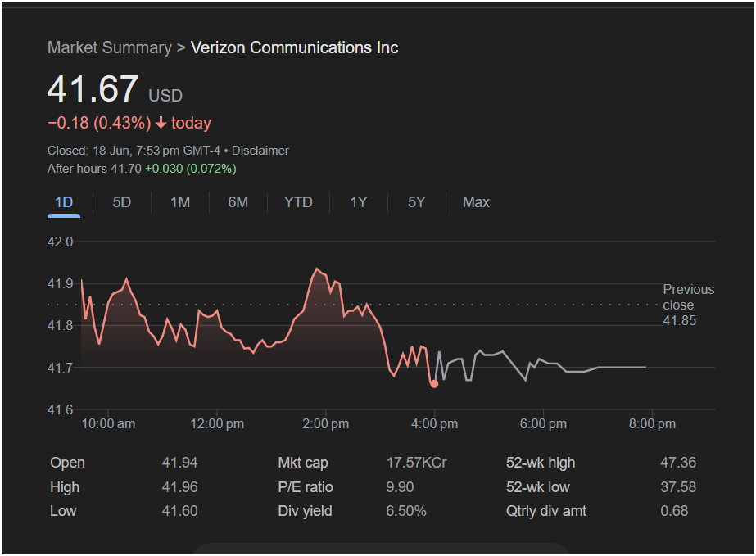Click the Mkt cap label
This screenshot has height=556, width=756.
(303, 463)
